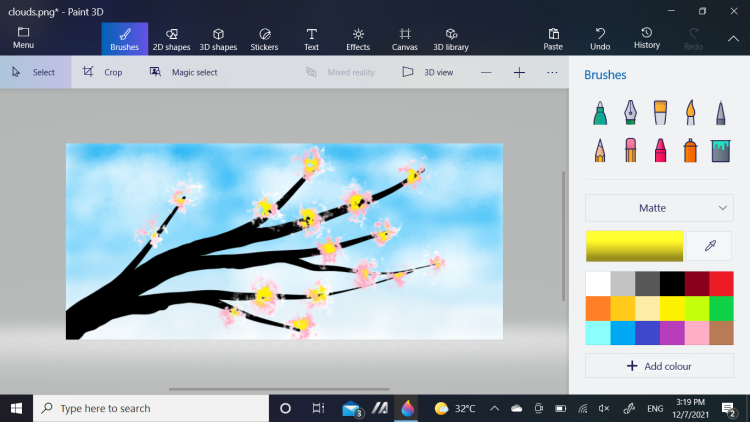
Task: Choose the yellow colour swatch
Action: (672, 308)
